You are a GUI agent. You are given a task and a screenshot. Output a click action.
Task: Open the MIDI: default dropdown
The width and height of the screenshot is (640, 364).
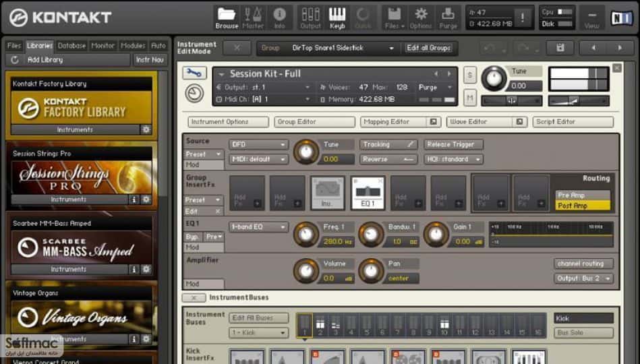tap(259, 159)
